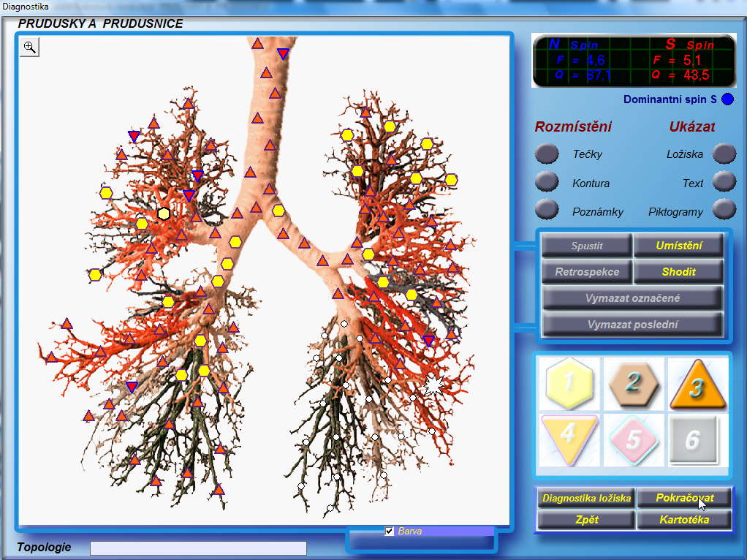The image size is (747, 560).
Task: Select the pink diamond marker 5
Action: pyautogui.click(x=633, y=439)
